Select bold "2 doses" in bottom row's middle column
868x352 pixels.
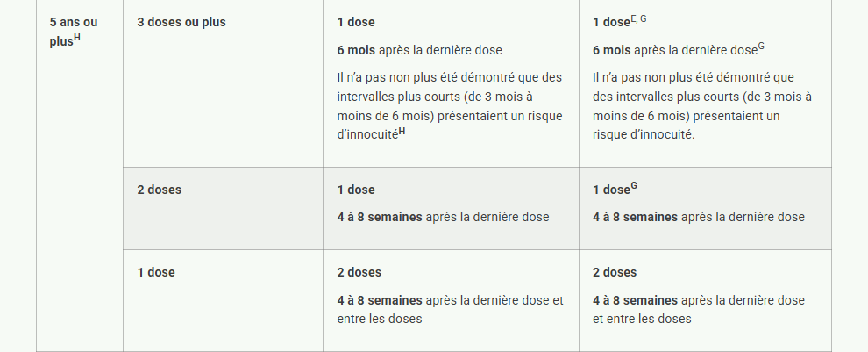[x=359, y=272]
